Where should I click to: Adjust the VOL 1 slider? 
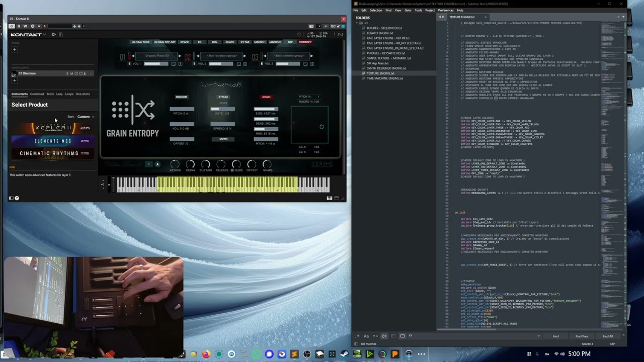tap(156, 64)
